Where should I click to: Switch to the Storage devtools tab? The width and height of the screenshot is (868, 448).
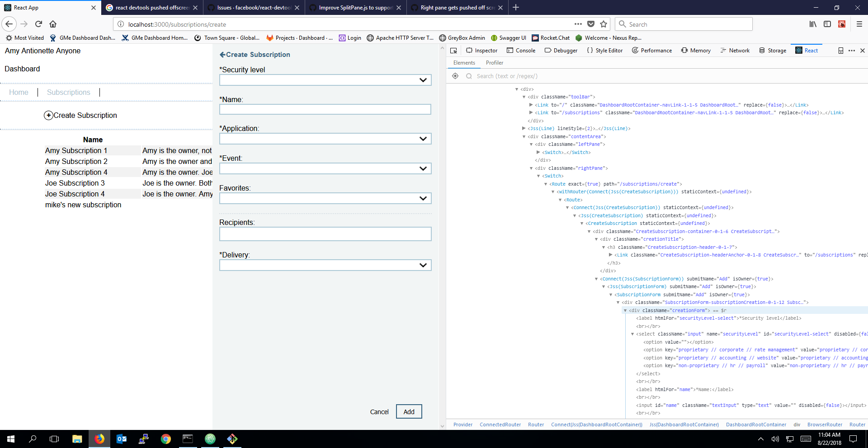point(773,51)
